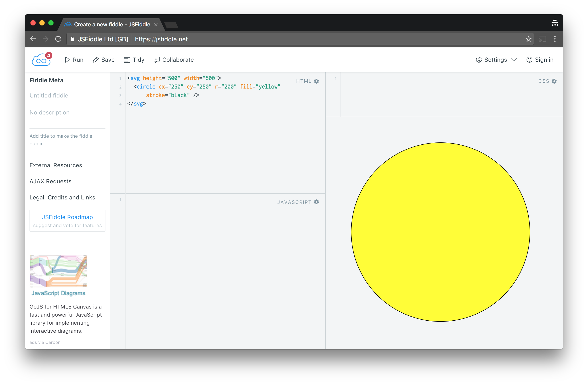Open the JavaScript panel settings gear
588x385 pixels.
click(317, 202)
